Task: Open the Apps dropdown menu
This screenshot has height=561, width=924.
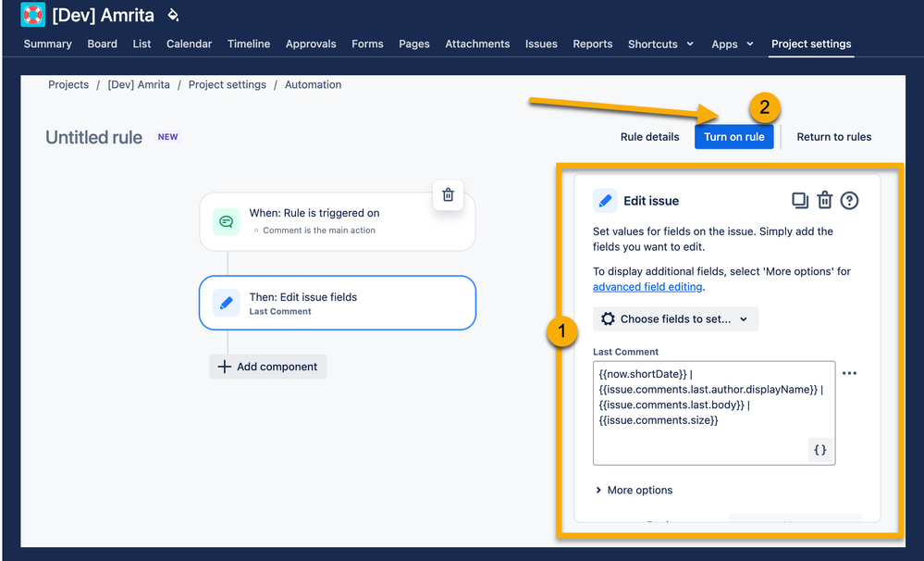Action: click(x=732, y=44)
